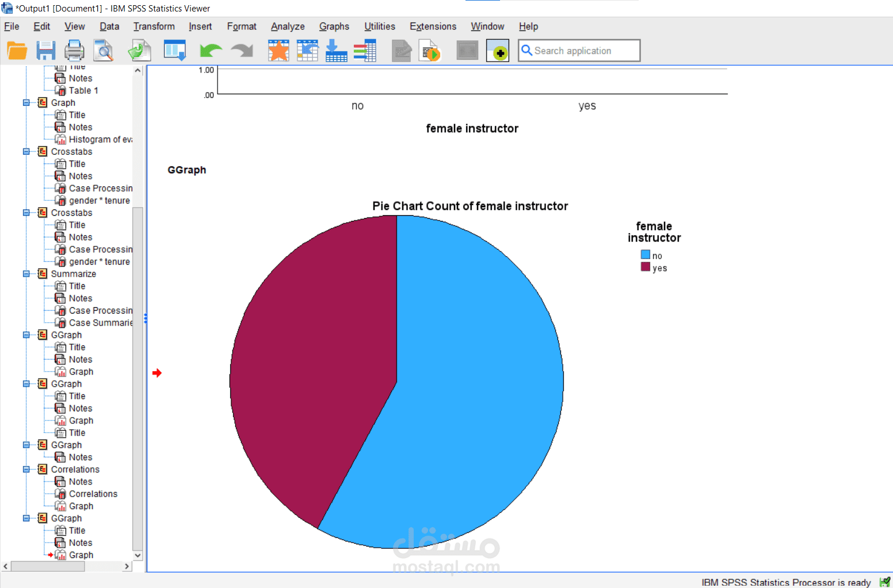This screenshot has width=893, height=588.
Task: Click the blue 'no' legend swatch
Action: 646,255
